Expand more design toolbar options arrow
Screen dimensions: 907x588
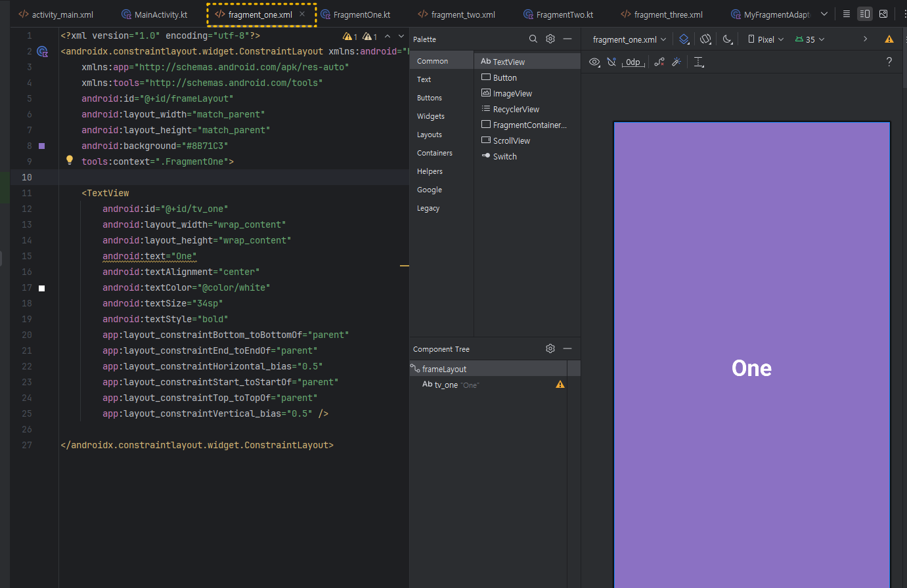click(x=866, y=39)
